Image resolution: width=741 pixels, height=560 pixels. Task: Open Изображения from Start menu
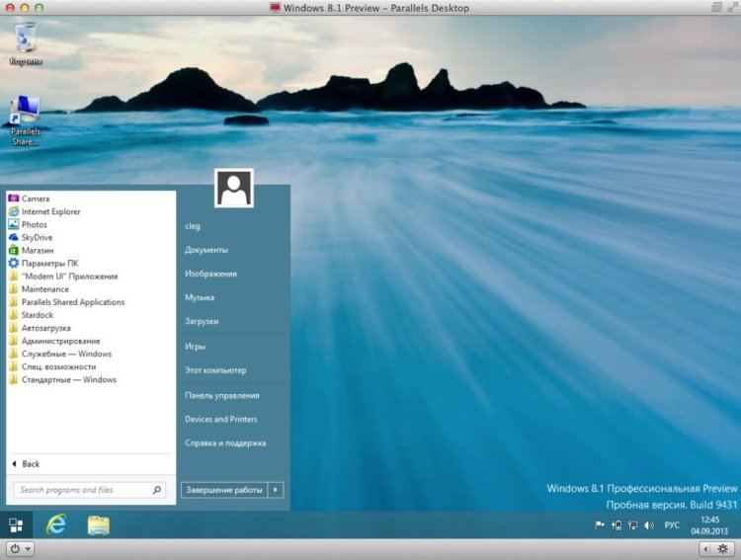tap(210, 274)
